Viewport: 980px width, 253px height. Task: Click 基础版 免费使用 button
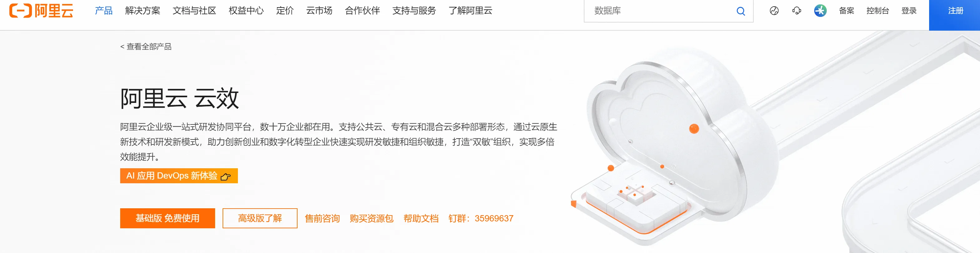pos(167,218)
